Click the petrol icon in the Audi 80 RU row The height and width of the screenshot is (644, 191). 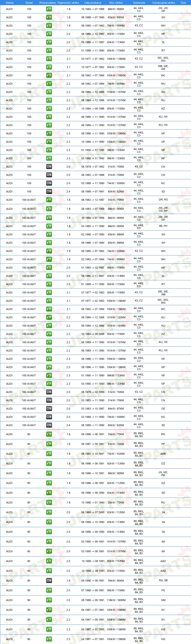coord(49,503)
